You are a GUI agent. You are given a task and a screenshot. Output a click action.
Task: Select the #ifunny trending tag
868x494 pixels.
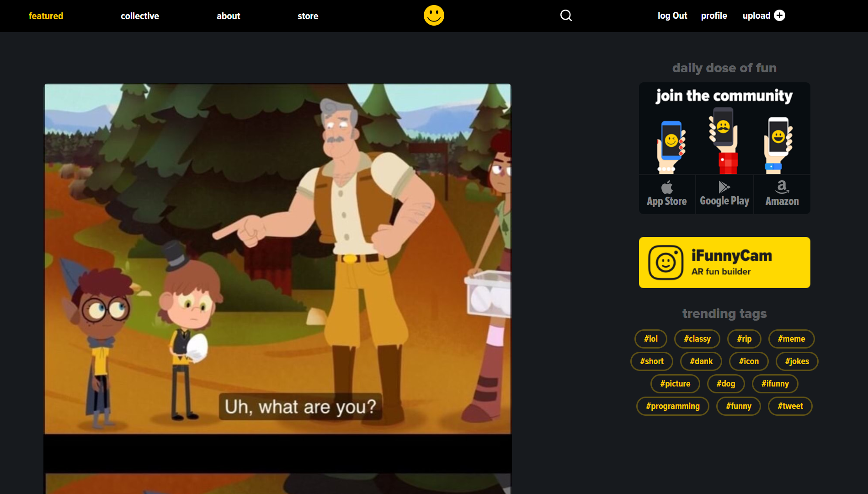(775, 384)
